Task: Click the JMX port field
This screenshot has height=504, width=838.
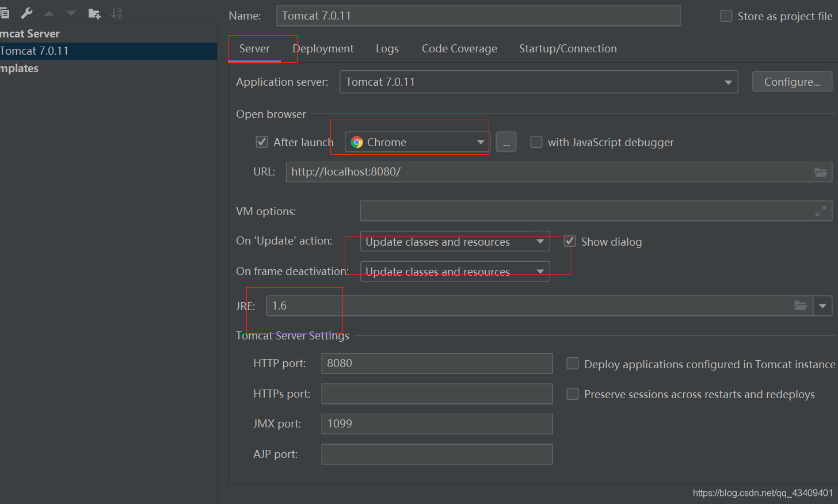Action: click(x=437, y=424)
